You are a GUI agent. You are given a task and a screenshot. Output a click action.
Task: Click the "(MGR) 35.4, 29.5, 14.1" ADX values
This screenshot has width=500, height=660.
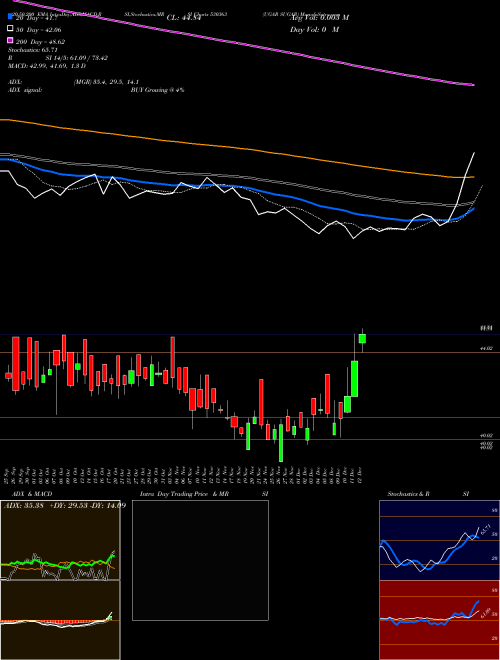pyautogui.click(x=106, y=82)
